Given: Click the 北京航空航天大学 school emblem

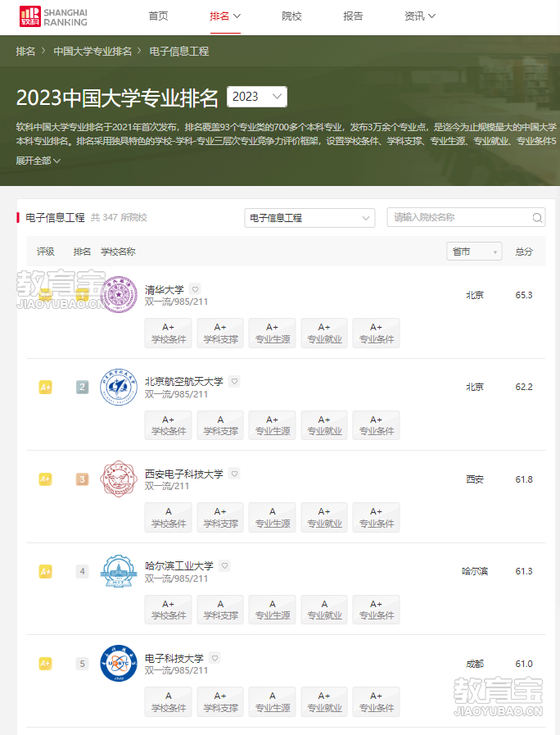Looking at the screenshot, I should tap(119, 387).
